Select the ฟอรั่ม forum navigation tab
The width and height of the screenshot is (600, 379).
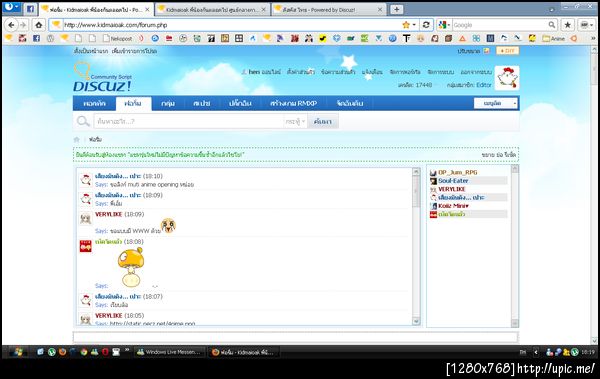[x=133, y=103]
